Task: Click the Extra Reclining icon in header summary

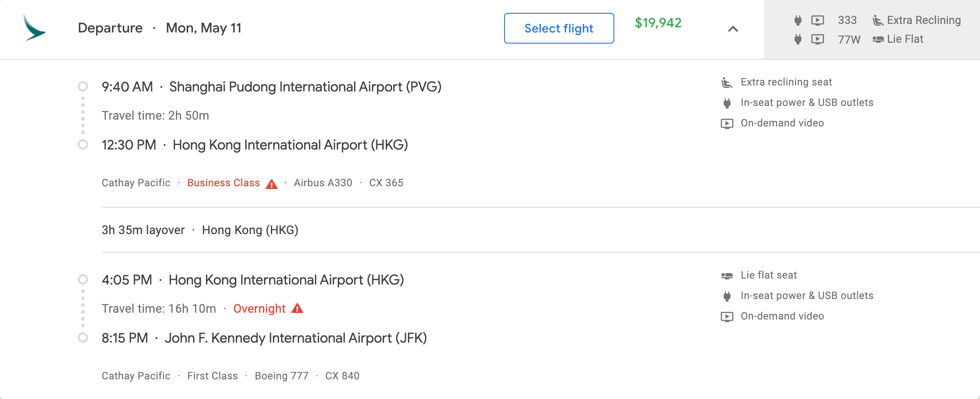Action: tap(878, 21)
